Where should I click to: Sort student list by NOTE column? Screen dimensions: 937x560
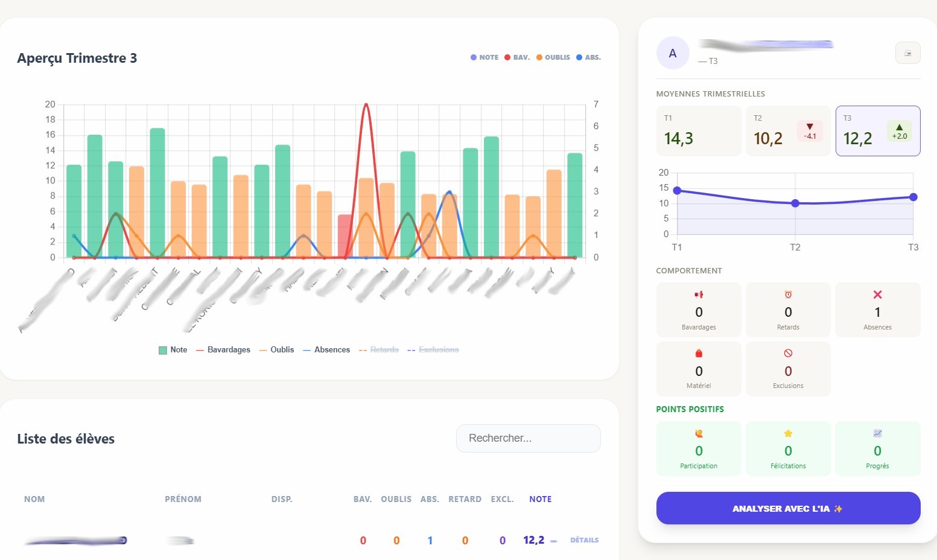pyautogui.click(x=540, y=499)
